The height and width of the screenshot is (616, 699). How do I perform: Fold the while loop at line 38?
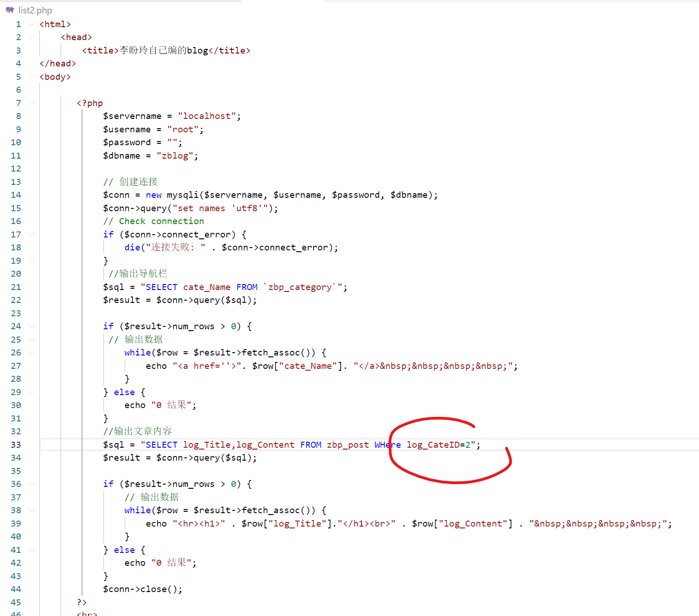pos(31,510)
